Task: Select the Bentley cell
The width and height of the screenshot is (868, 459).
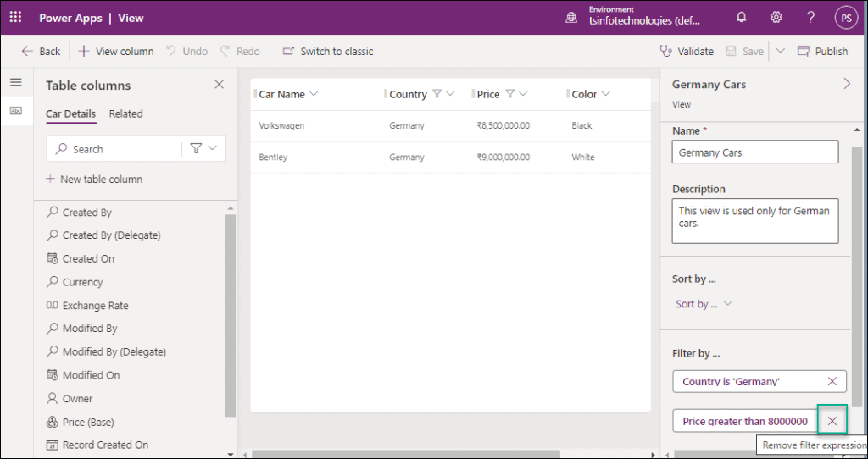Action: click(x=274, y=157)
